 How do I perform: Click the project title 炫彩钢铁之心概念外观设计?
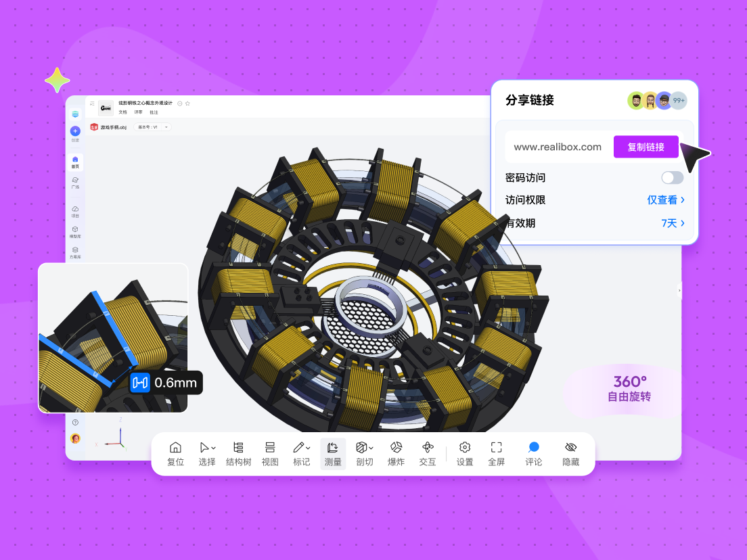click(x=145, y=103)
